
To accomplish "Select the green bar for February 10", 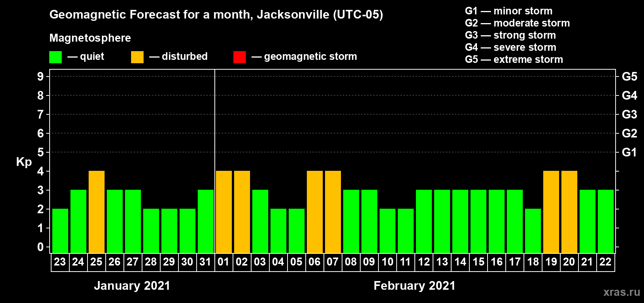I will click(x=388, y=231).
